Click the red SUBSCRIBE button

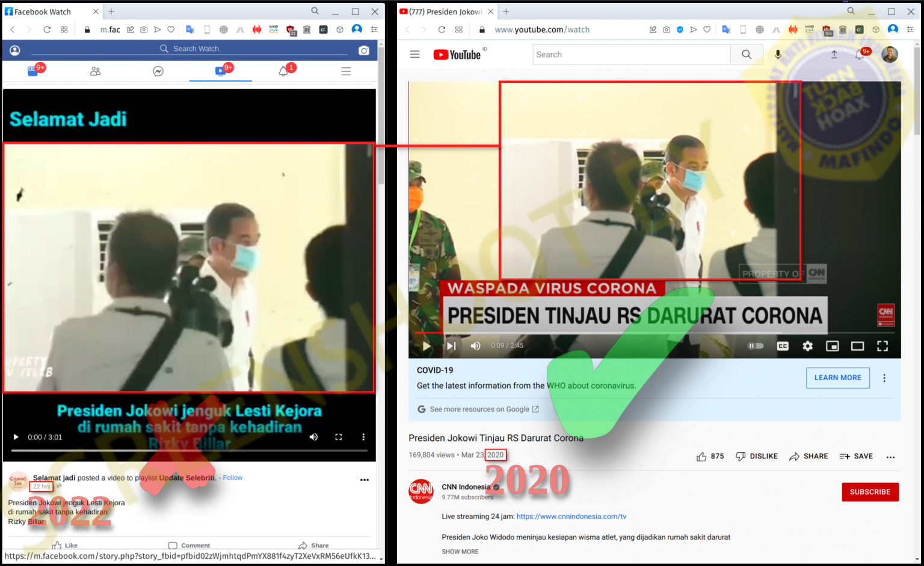click(870, 492)
